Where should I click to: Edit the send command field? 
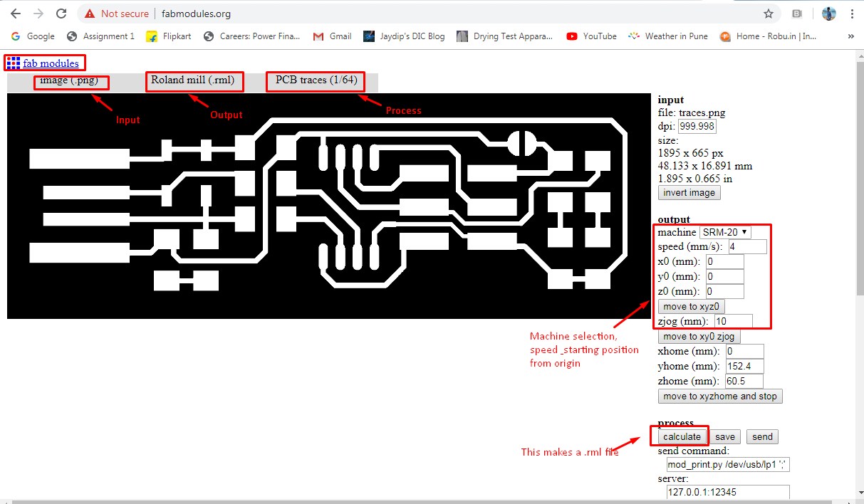coord(728,465)
